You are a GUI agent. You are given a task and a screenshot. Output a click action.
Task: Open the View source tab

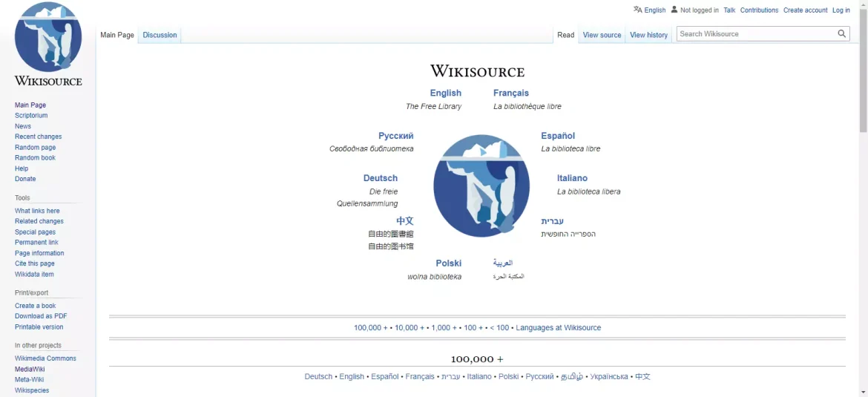click(x=602, y=35)
